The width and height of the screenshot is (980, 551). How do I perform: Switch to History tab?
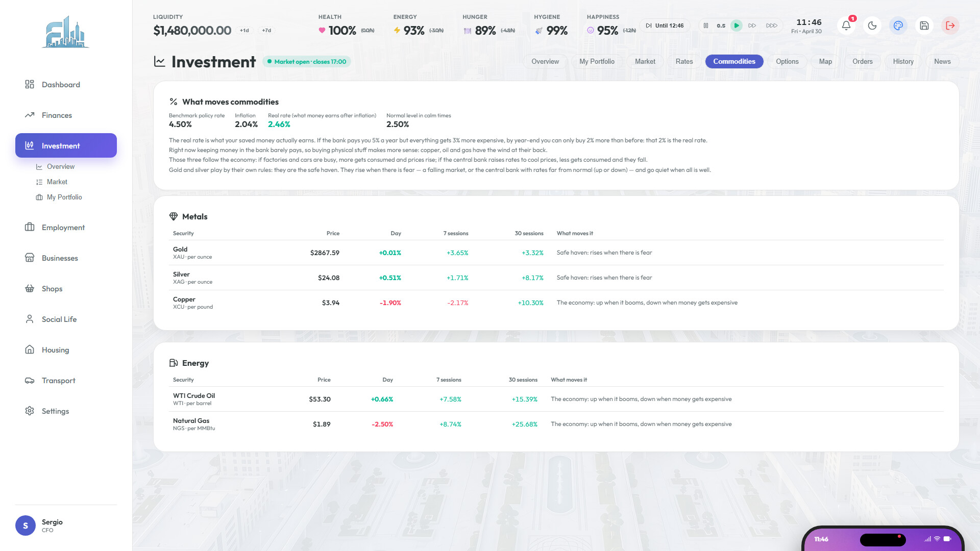903,62
